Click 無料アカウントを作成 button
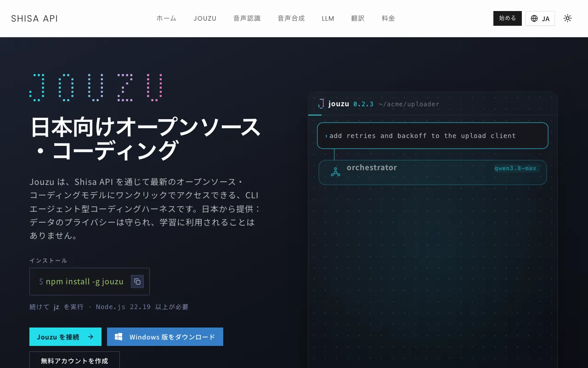 pos(74,360)
